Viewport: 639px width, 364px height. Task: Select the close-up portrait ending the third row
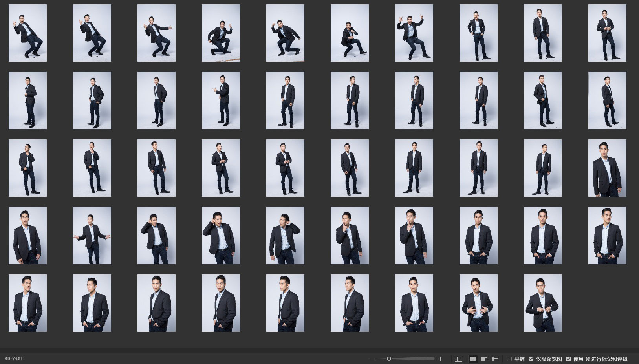[607, 168]
